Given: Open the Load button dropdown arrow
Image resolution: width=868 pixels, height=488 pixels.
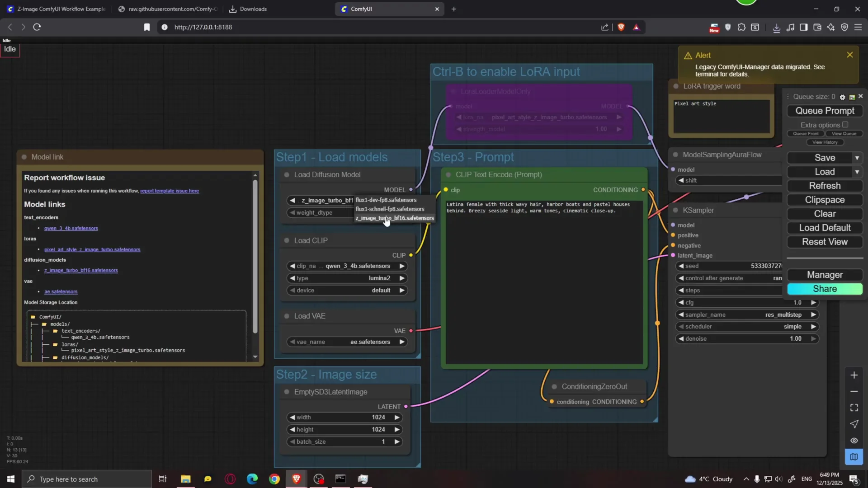Looking at the screenshot, I should pyautogui.click(x=857, y=172).
